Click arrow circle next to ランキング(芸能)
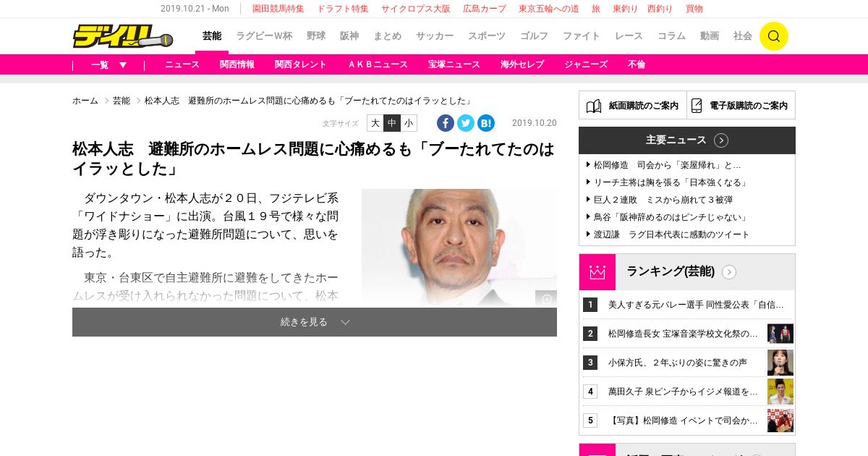 (x=729, y=272)
